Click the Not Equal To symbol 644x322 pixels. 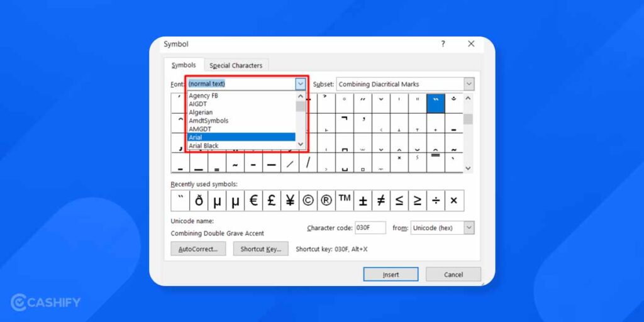tap(381, 201)
